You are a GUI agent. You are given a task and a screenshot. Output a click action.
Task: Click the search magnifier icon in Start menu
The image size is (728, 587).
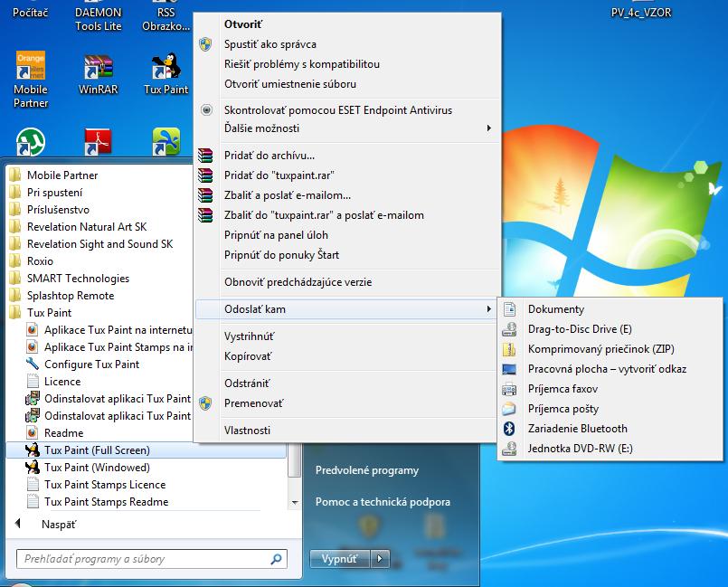click(x=276, y=559)
